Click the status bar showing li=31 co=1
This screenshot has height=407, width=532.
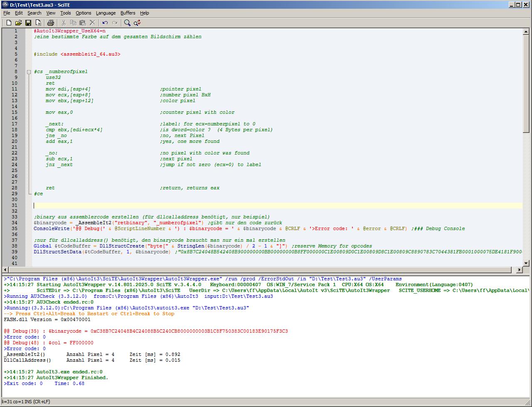tap(26, 402)
